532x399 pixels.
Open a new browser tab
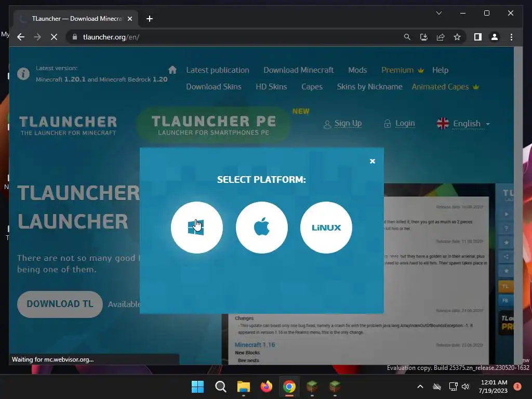click(150, 19)
